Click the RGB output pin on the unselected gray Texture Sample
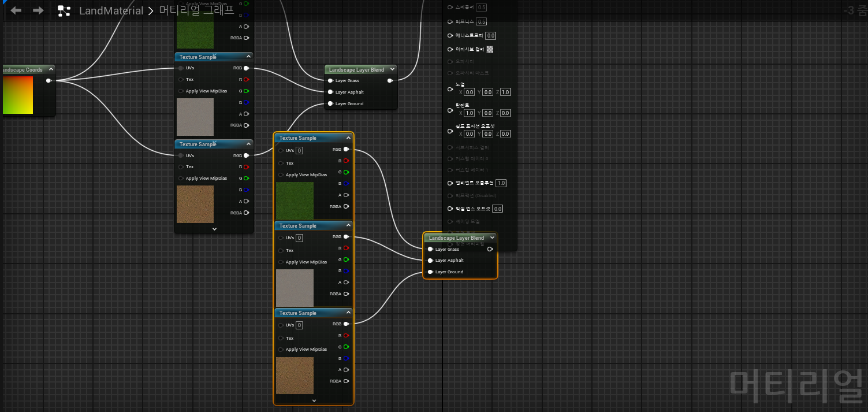This screenshot has height=412, width=868. click(247, 68)
